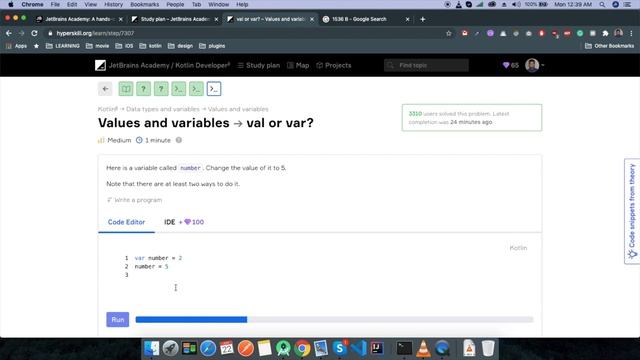The width and height of the screenshot is (640, 360).
Task: Open the user avatar menu in site header
Action: 534,65
